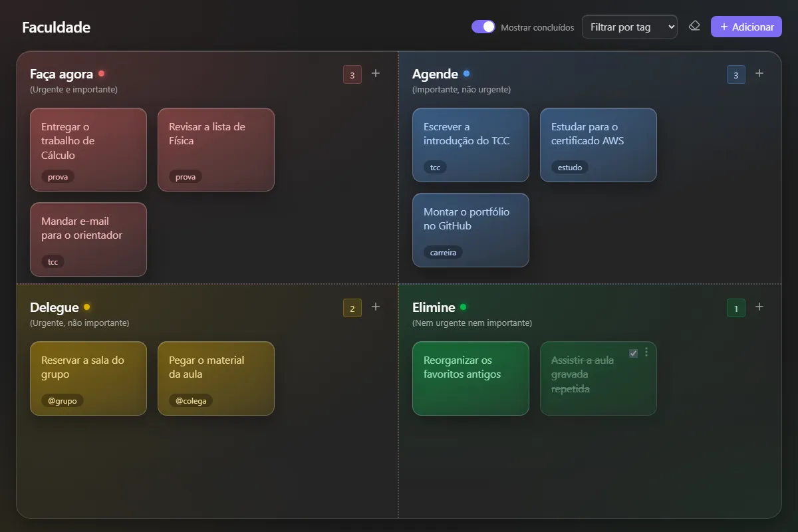Viewport: 798px width, 532px height.
Task: Open the Estudar para o certificado AWS card
Action: [598, 145]
